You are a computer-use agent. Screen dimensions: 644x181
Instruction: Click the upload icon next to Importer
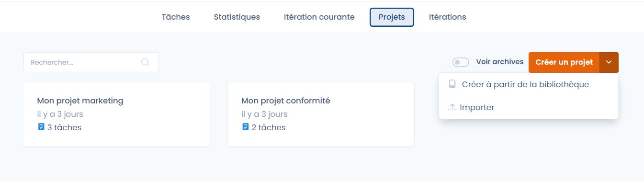click(452, 107)
